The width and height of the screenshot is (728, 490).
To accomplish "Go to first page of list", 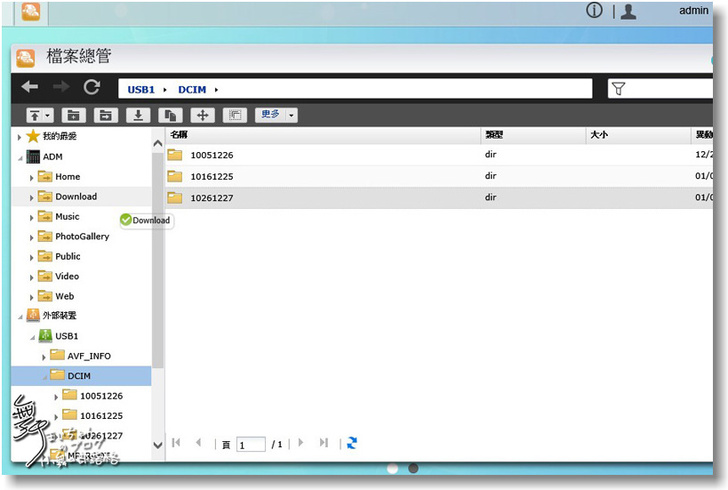I will pyautogui.click(x=176, y=443).
